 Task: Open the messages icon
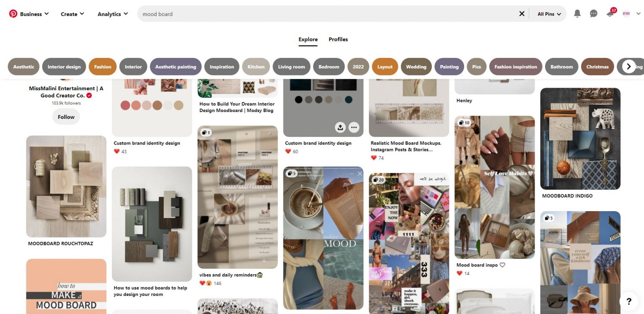coord(593,13)
